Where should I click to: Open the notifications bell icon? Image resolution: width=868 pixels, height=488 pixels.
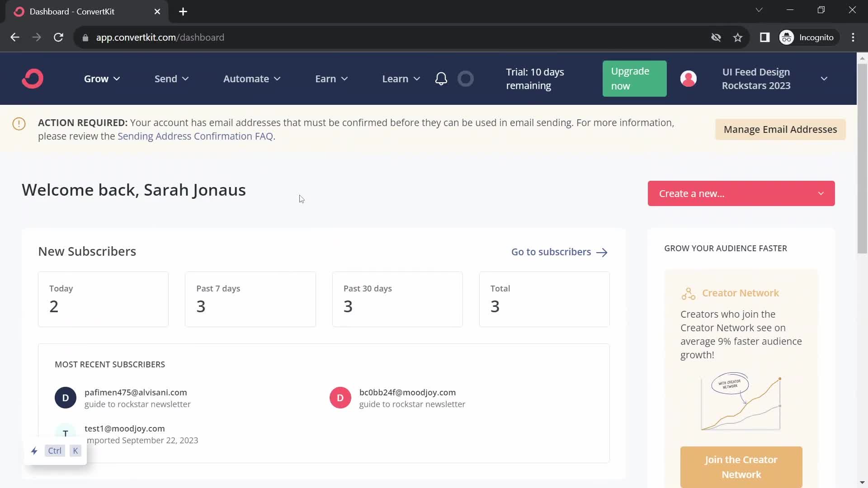tap(441, 79)
